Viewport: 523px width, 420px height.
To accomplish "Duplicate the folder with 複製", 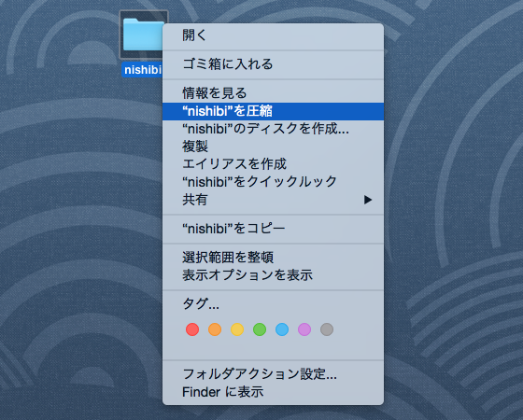I will (273, 147).
